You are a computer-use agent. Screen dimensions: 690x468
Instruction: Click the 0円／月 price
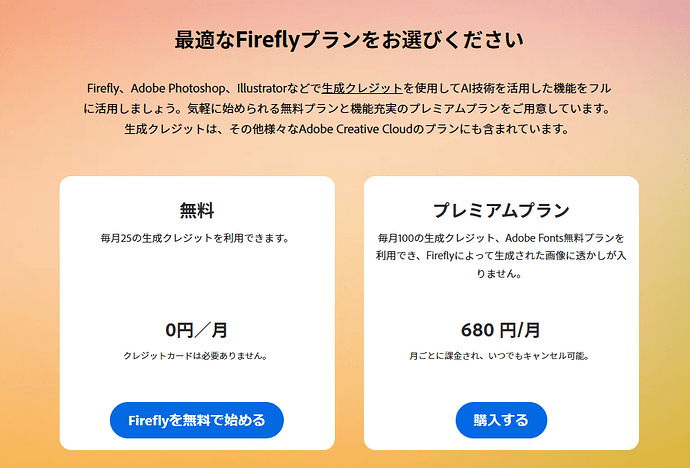pyautogui.click(x=197, y=330)
